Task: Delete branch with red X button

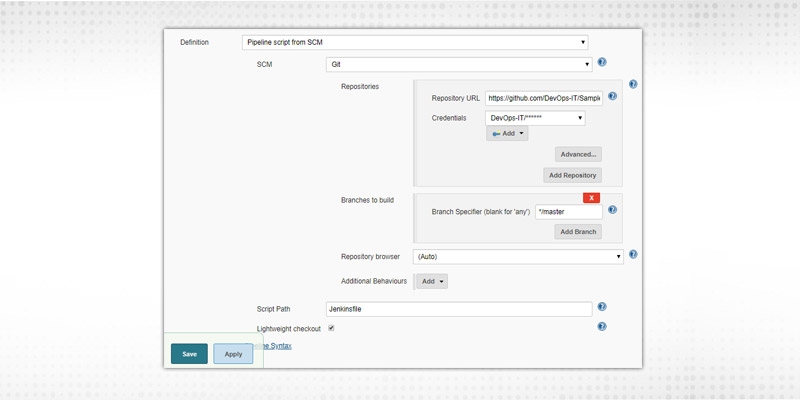Action: [x=591, y=198]
